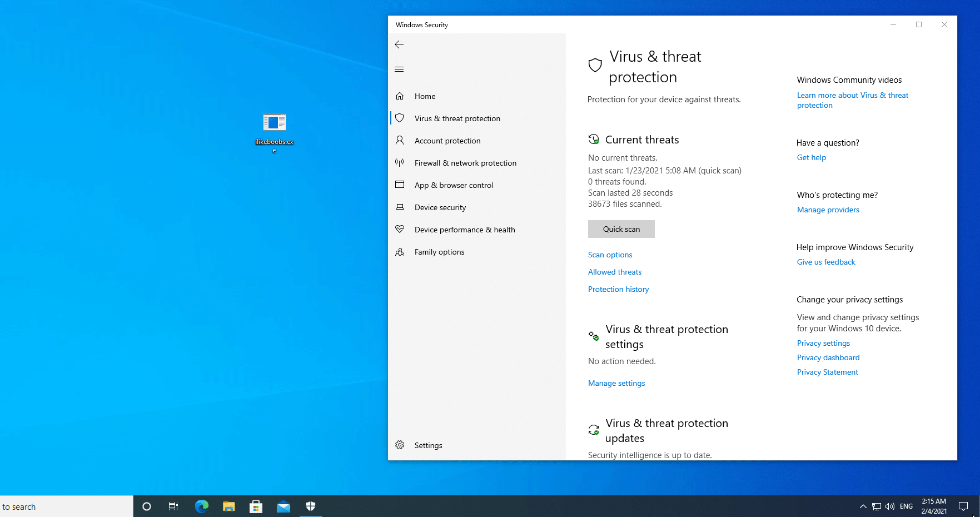Click the large shield icon beside page title
The width and height of the screenshot is (980, 517).
pyautogui.click(x=595, y=65)
